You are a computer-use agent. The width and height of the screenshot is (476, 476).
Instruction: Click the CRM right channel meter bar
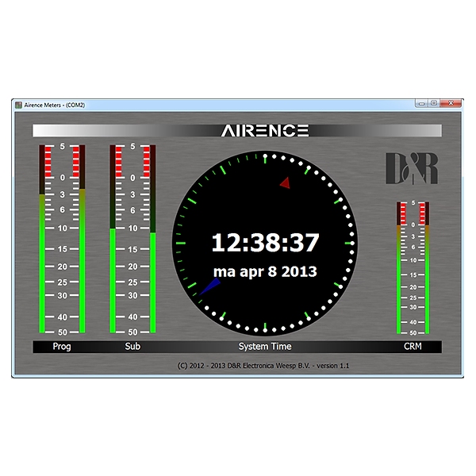pyautogui.click(x=427, y=268)
